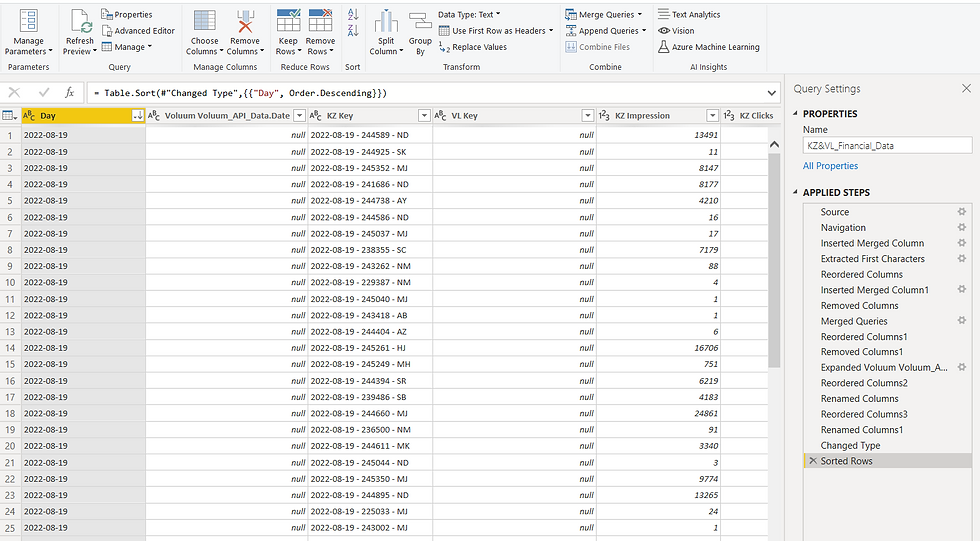Image resolution: width=980 pixels, height=541 pixels.
Task: Click Choose Columns icon
Action: 204,21
